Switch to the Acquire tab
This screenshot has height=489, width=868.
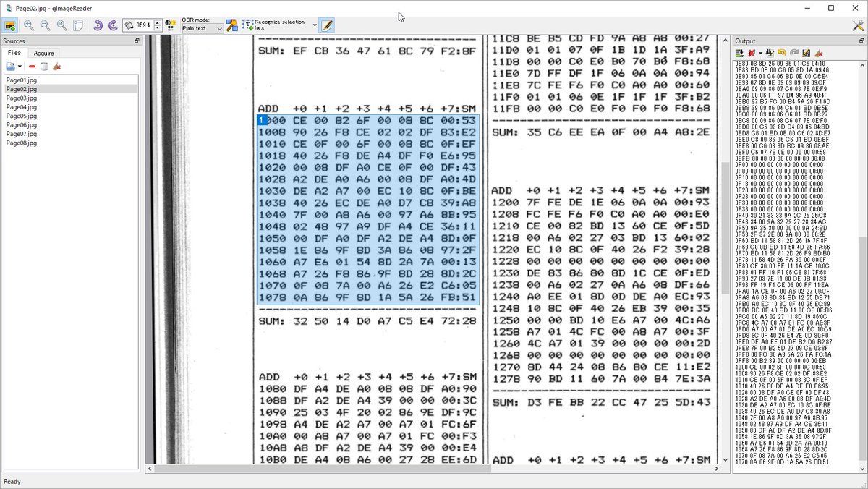43,53
